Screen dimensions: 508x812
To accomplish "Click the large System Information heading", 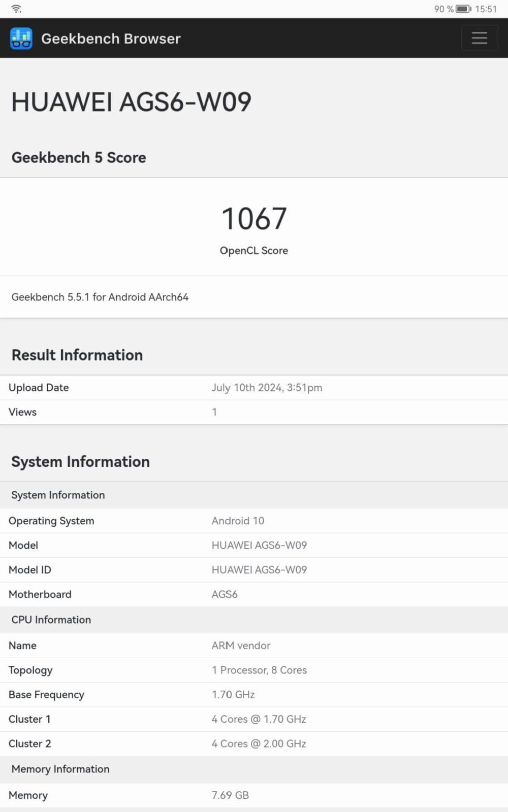I will [x=80, y=462].
